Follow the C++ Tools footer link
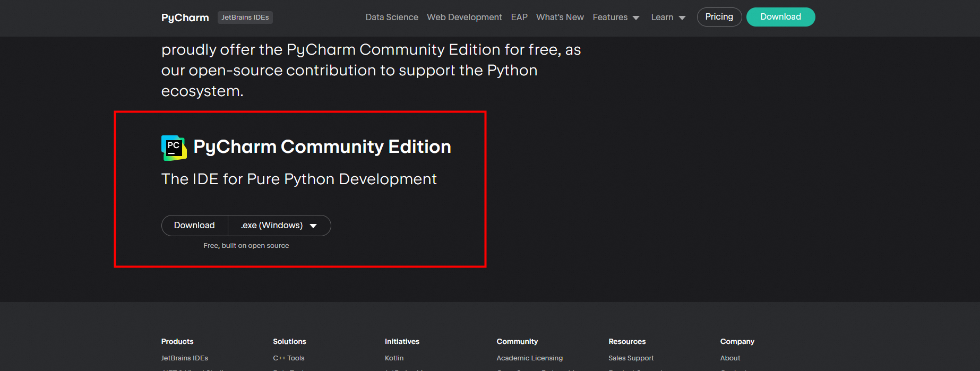The image size is (980, 371). [289, 358]
